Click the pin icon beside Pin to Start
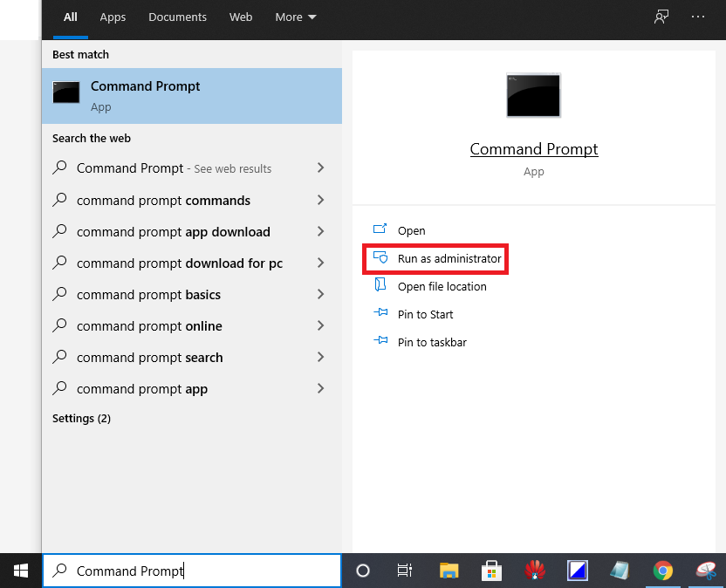Image resolution: width=726 pixels, height=588 pixels. point(380,312)
